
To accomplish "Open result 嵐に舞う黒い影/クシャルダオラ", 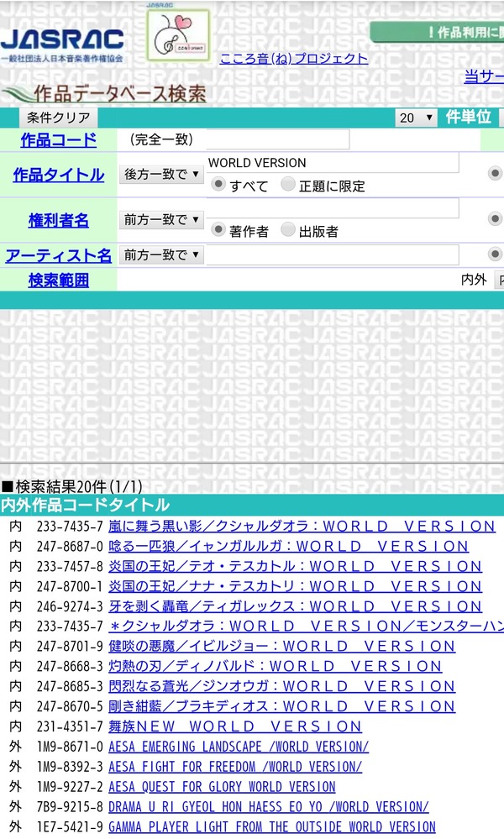I will tap(302, 526).
